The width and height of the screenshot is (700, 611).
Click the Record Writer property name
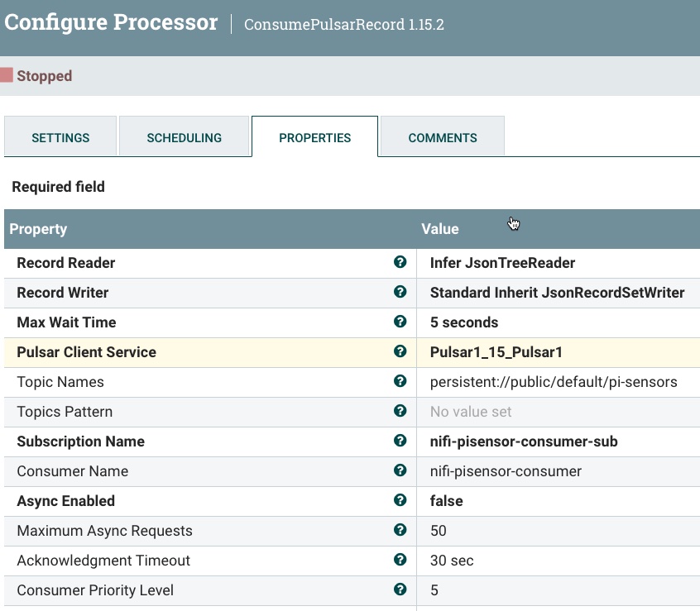(63, 293)
